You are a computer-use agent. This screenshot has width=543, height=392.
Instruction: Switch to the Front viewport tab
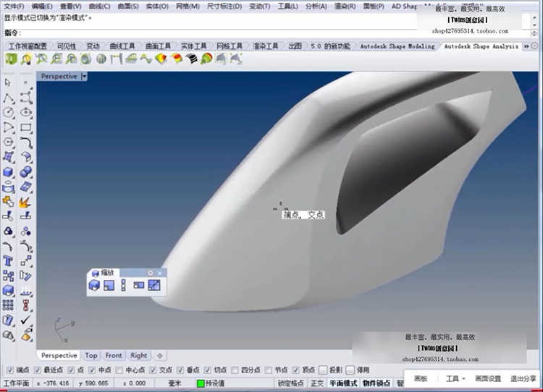click(x=114, y=355)
